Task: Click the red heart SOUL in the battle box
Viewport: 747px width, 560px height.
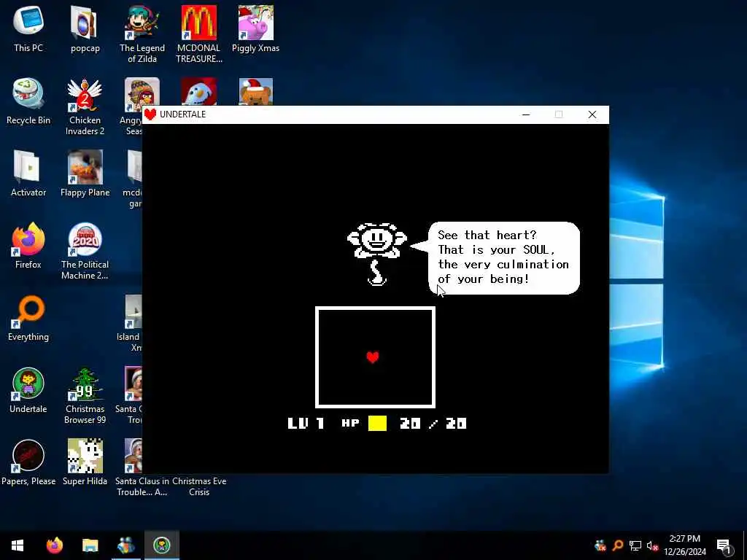Action: tap(373, 357)
